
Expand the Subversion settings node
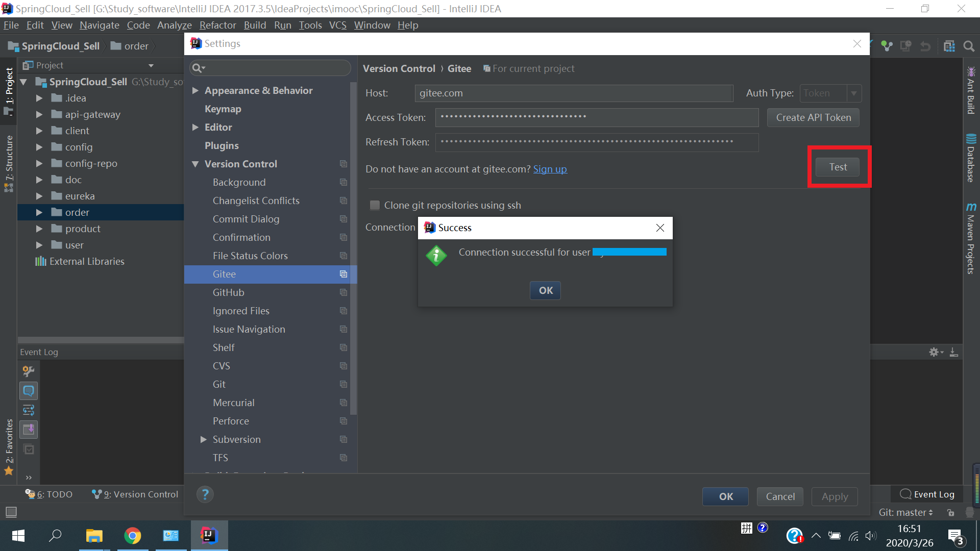click(203, 439)
